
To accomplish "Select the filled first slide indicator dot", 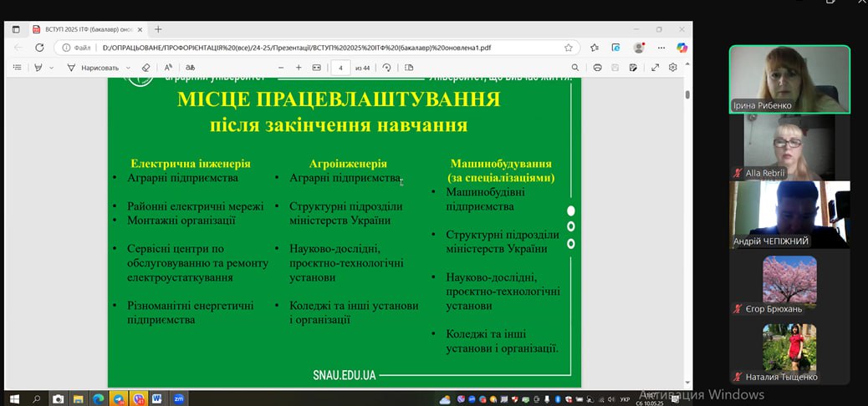I will click(x=571, y=211).
